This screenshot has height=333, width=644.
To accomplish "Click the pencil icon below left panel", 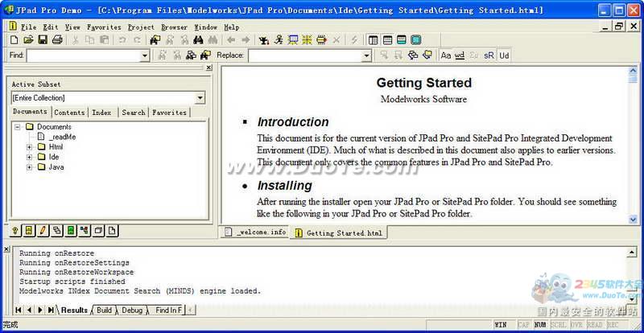I will click(43, 231).
